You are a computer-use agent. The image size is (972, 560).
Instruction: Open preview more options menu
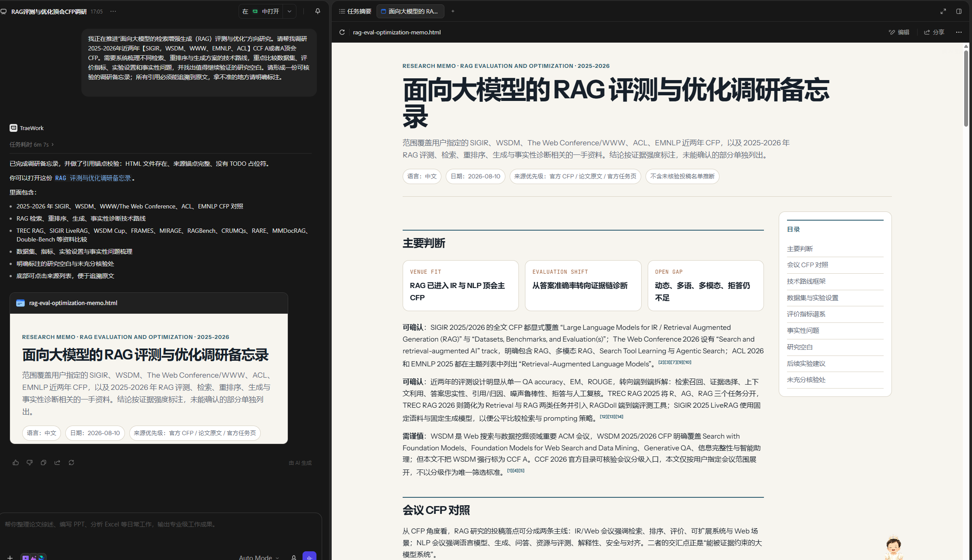click(959, 32)
